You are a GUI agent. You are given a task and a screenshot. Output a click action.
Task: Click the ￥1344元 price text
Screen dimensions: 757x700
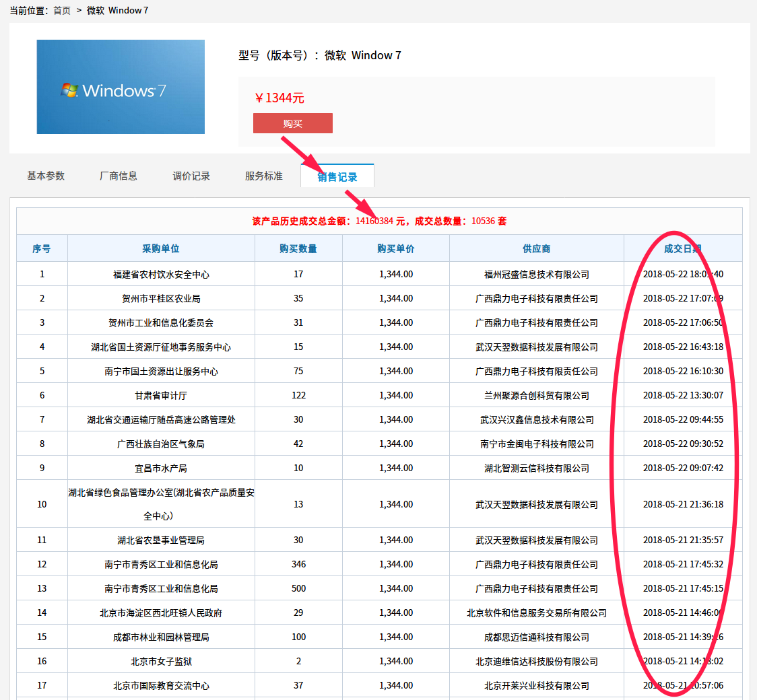[x=279, y=98]
